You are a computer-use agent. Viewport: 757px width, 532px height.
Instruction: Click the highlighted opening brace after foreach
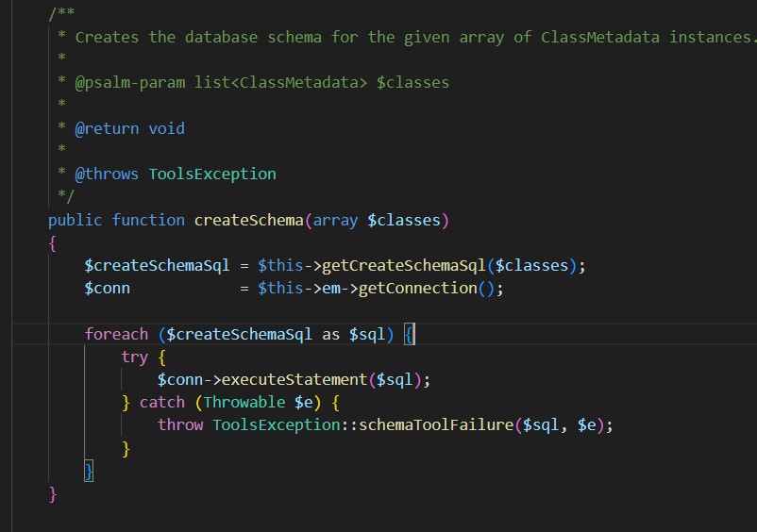pyautogui.click(x=410, y=334)
